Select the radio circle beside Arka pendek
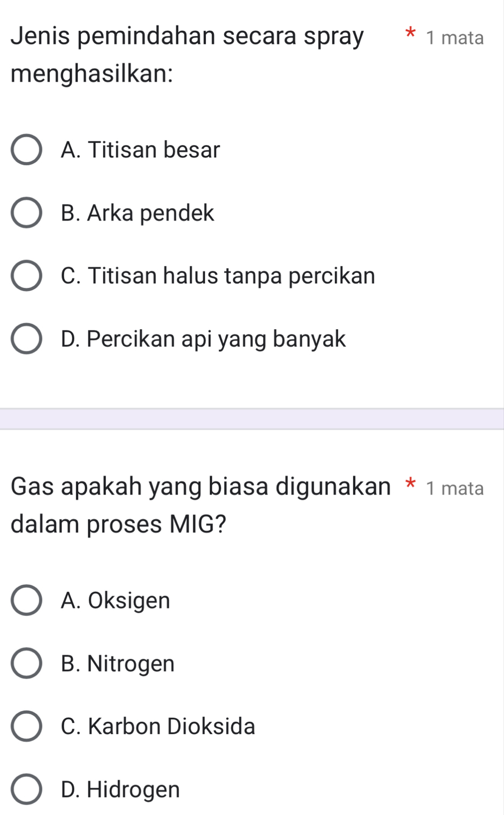Image resolution: width=504 pixels, height=815 pixels. [26, 213]
